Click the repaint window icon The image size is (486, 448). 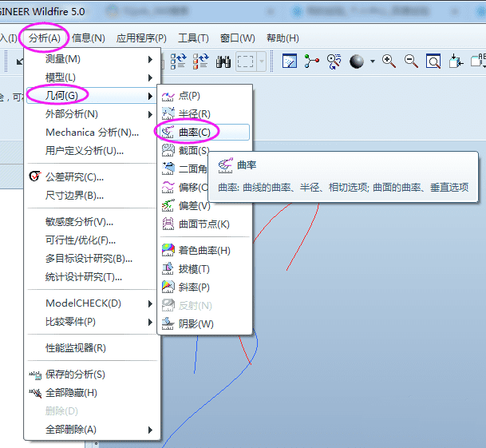(x=290, y=61)
